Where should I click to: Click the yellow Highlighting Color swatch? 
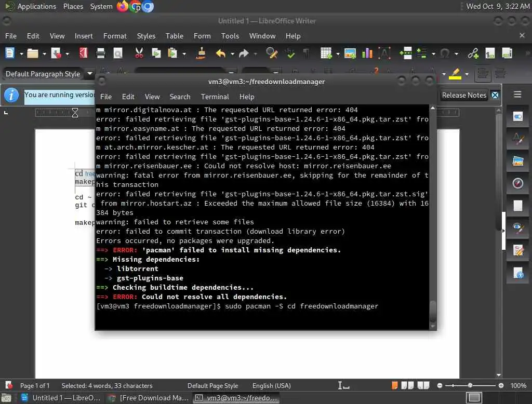point(455,74)
